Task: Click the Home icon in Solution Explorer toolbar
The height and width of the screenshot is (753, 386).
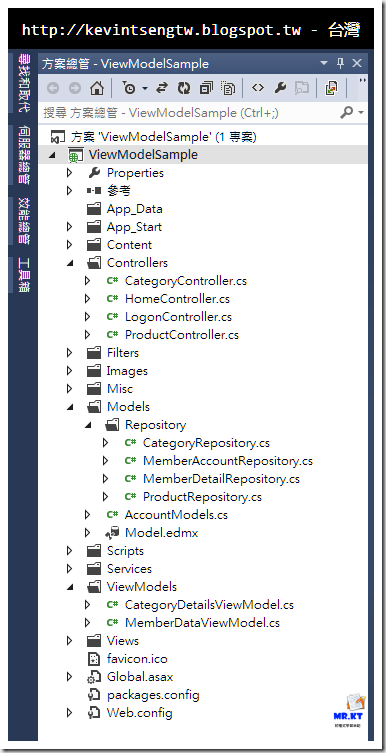Action: [x=97, y=88]
